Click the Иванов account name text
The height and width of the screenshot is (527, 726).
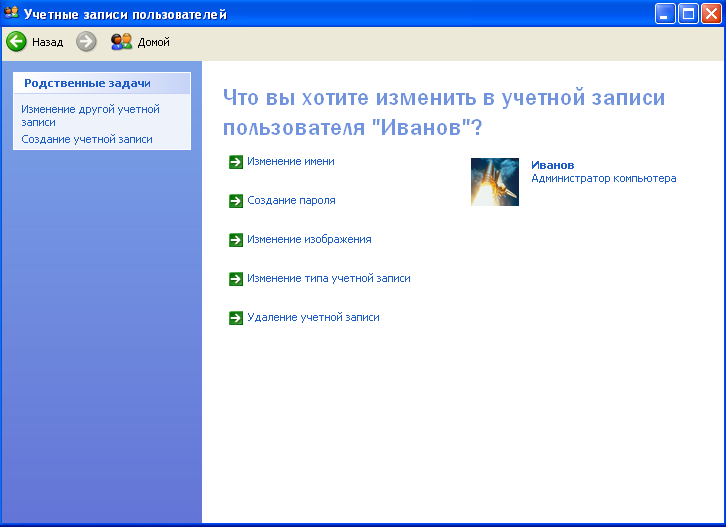pos(552,165)
